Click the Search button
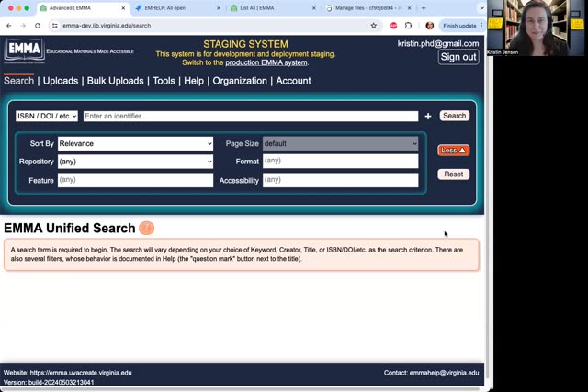The height and width of the screenshot is (392, 588). 454,116
